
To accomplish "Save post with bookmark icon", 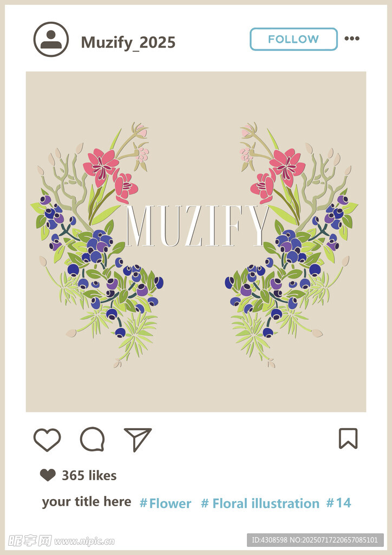I will [348, 438].
